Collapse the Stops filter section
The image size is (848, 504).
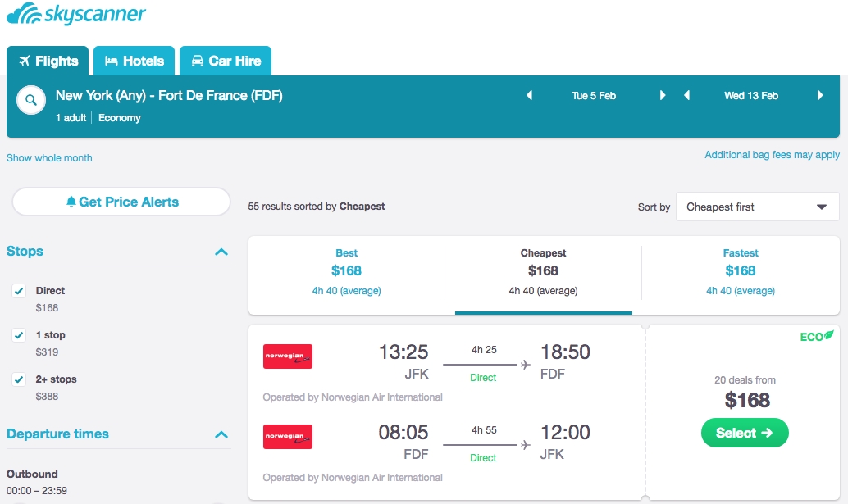click(x=221, y=252)
